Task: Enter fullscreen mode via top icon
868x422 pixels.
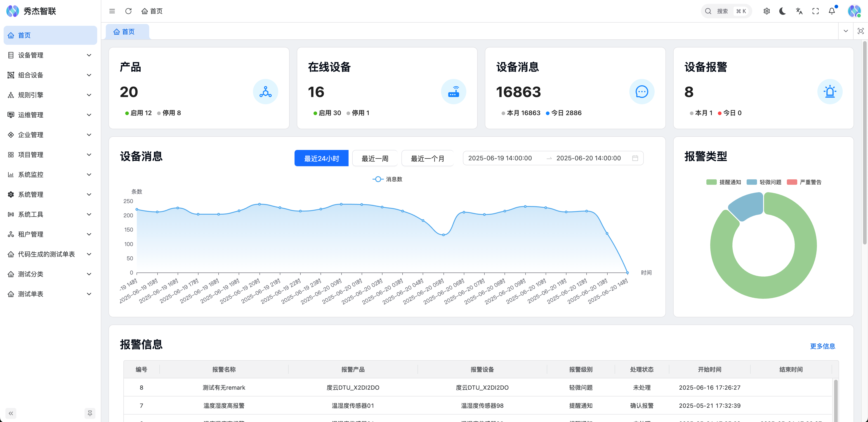Action: (815, 11)
